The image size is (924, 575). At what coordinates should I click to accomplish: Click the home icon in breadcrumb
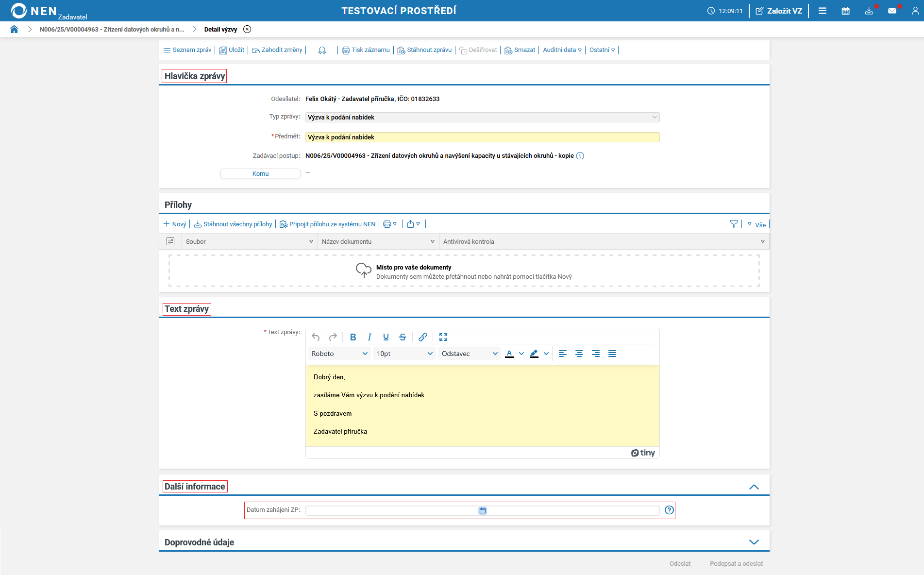click(14, 29)
